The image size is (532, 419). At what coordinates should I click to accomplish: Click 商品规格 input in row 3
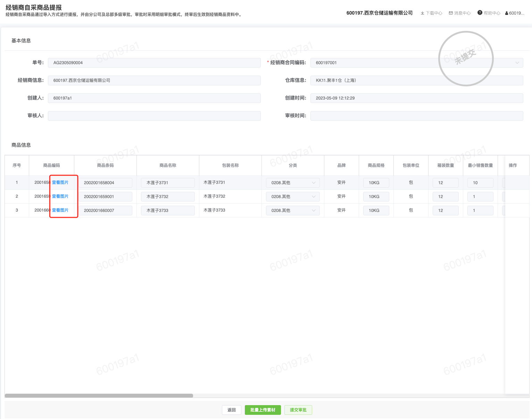[376, 211]
